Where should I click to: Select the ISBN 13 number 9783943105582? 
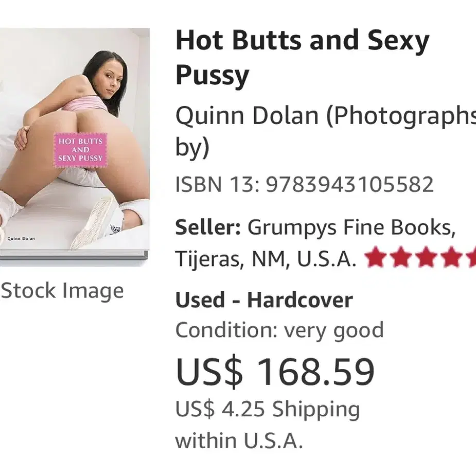coord(350,184)
